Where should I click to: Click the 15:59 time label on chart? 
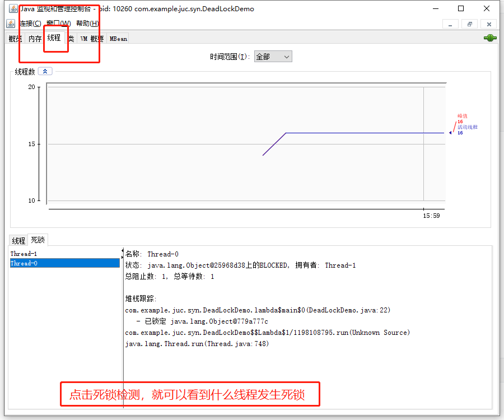431,216
